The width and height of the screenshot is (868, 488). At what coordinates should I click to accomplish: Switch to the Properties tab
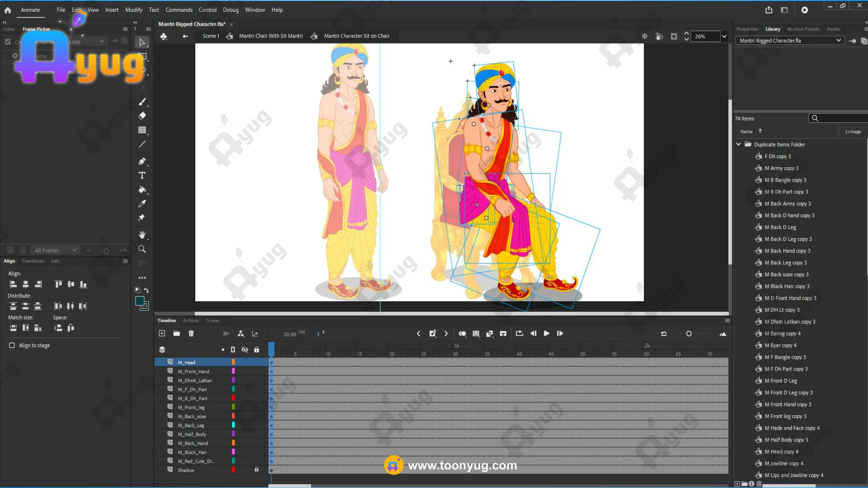(x=747, y=29)
